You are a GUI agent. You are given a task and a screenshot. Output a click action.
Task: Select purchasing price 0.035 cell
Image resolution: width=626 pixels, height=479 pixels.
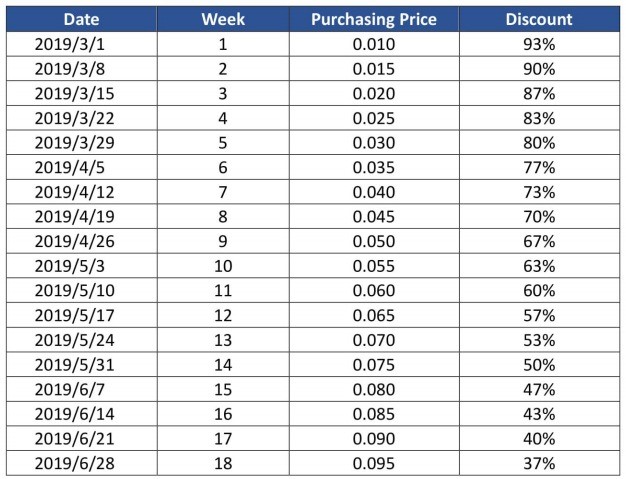(374, 167)
